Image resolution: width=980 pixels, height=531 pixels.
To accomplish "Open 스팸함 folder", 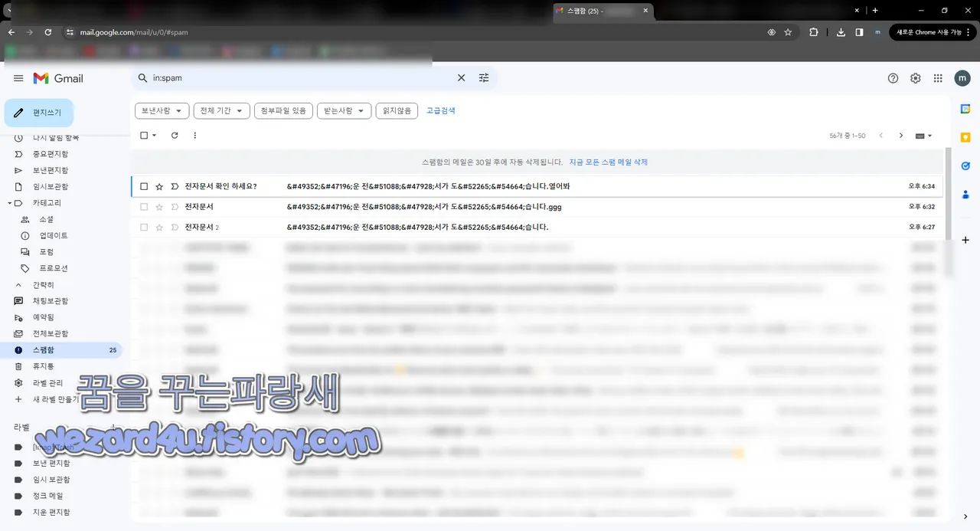I will pos(61,350).
